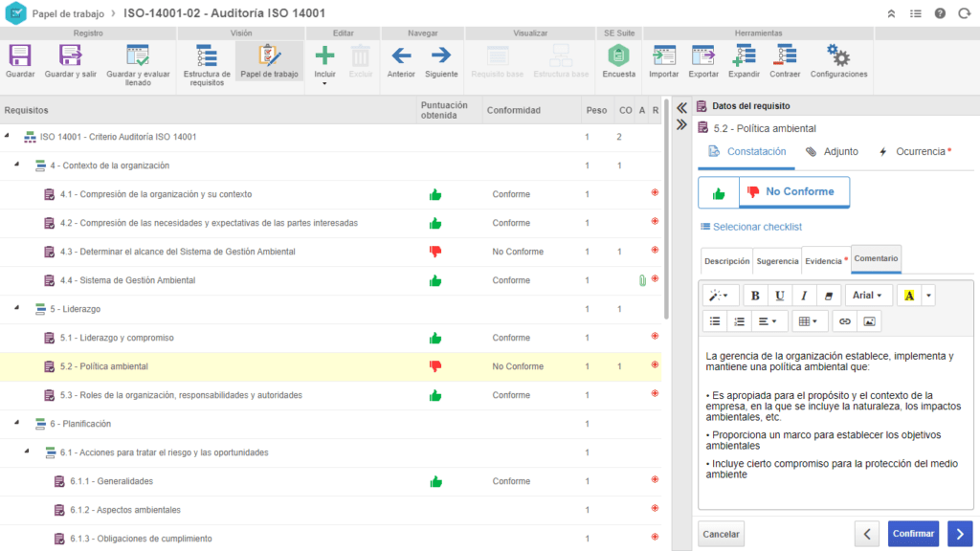The image size is (980, 551).
Task: Open the Incluir dropdown arrow
Action: [x=325, y=84]
